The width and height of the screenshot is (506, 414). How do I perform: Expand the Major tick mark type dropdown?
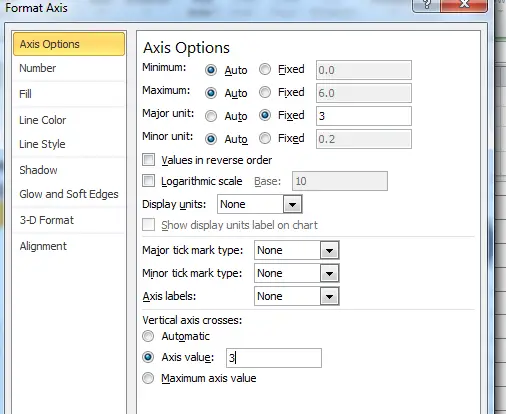(x=329, y=250)
